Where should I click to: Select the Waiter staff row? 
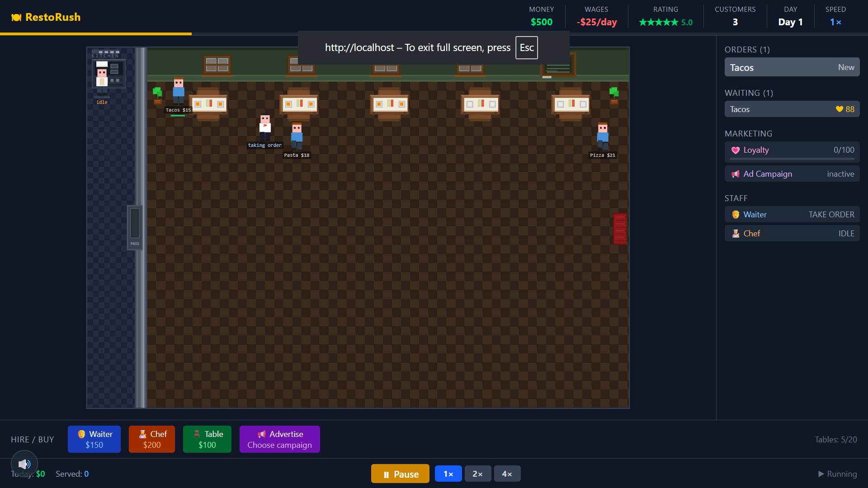click(x=792, y=215)
